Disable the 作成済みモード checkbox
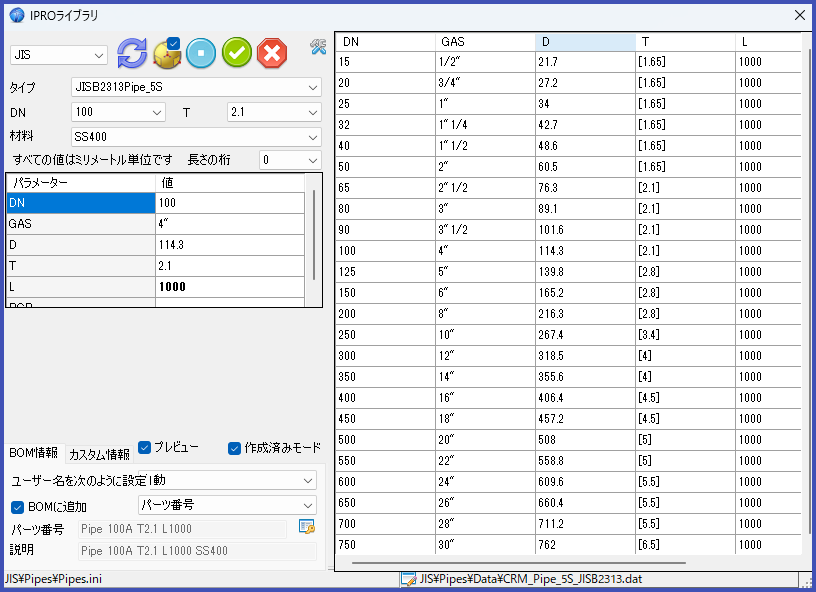Image resolution: width=816 pixels, height=592 pixels. point(235,448)
